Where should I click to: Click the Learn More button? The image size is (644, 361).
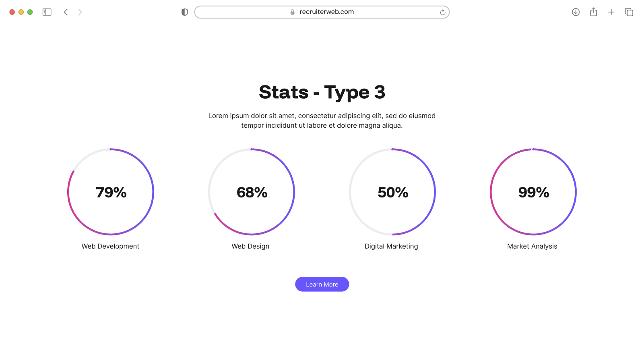322,284
